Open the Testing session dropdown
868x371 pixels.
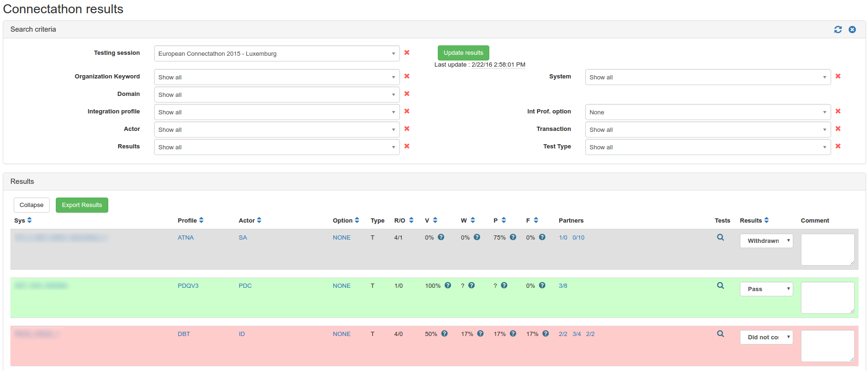pyautogui.click(x=277, y=54)
